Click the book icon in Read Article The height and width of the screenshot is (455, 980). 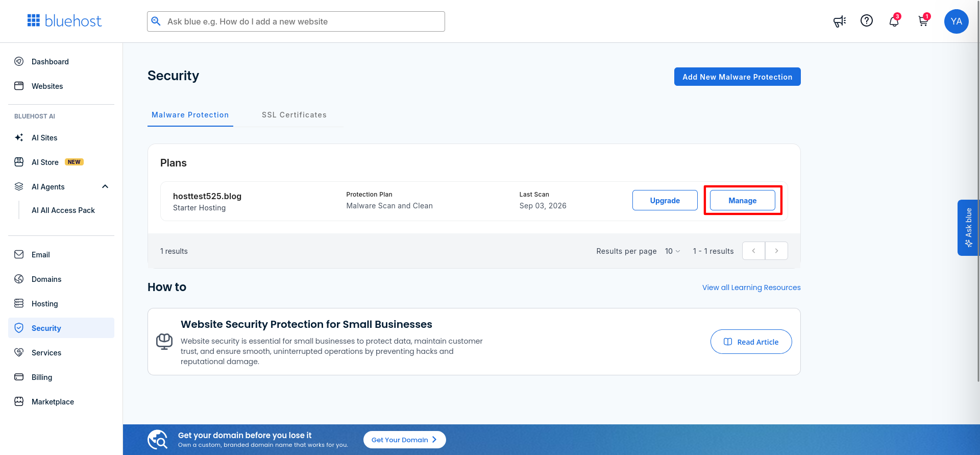click(x=728, y=342)
